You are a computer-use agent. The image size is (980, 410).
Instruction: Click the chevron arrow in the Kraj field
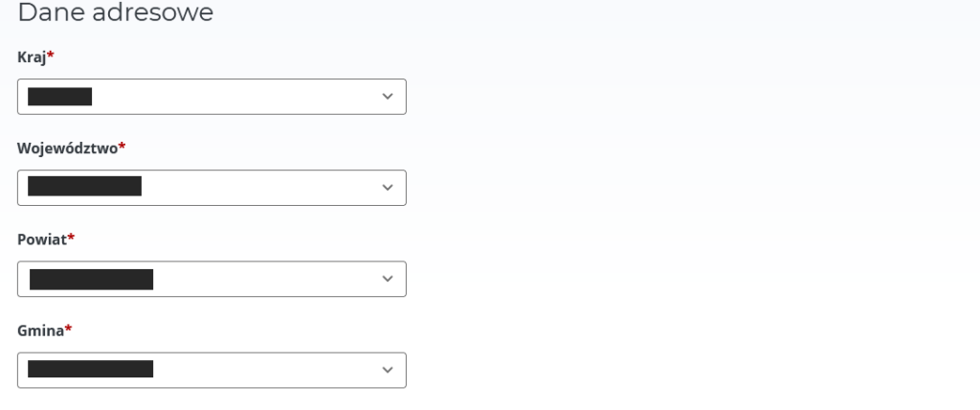(x=387, y=97)
